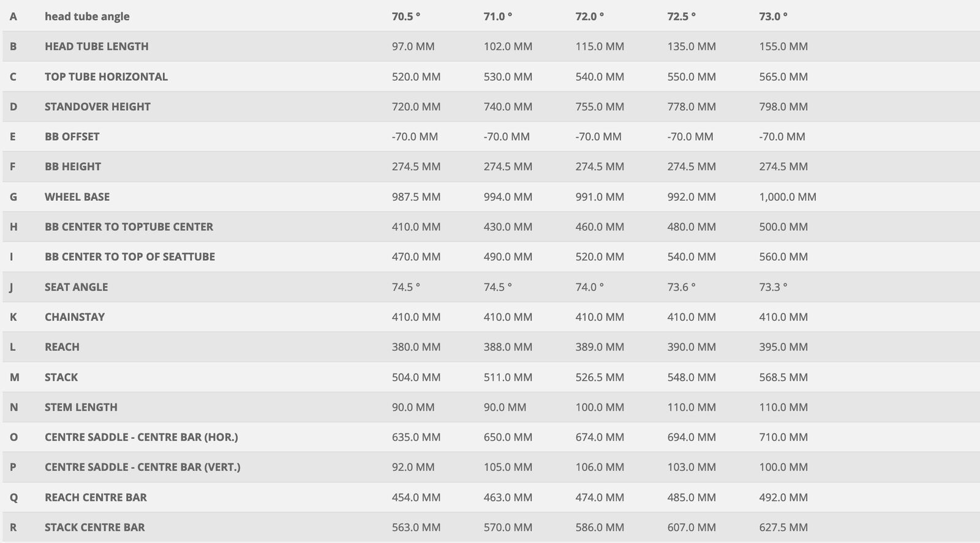
Task: Select the 568.5 MM stack value
Action: pyautogui.click(x=783, y=378)
